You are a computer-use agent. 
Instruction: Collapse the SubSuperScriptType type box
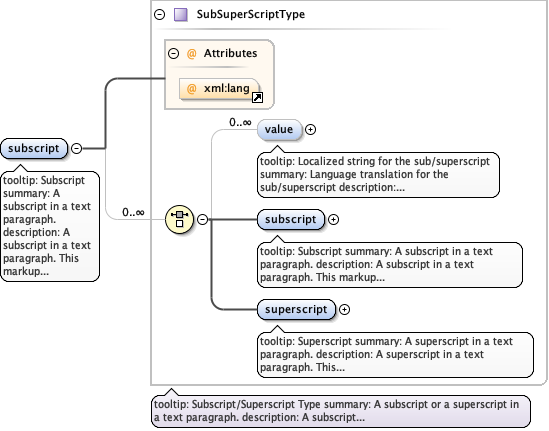coord(160,15)
